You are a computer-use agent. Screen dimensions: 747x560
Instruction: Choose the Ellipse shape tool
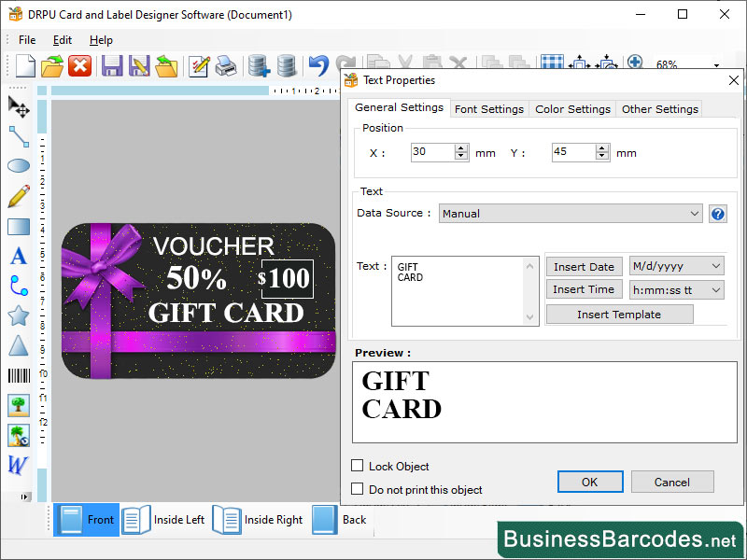[20, 166]
